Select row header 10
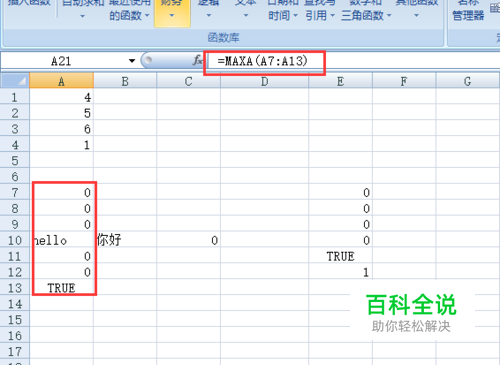Image resolution: width=500 pixels, height=365 pixels. click(x=15, y=240)
